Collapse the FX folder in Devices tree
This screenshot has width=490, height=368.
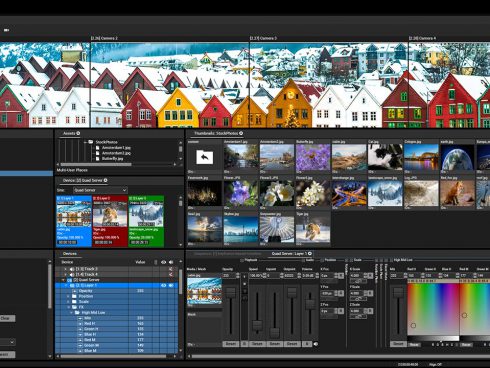[x=69, y=307]
